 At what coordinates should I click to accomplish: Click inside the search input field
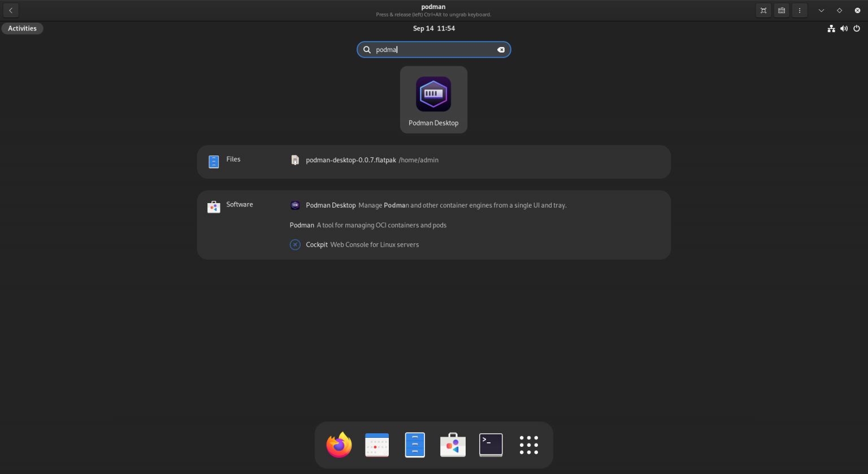click(x=433, y=49)
